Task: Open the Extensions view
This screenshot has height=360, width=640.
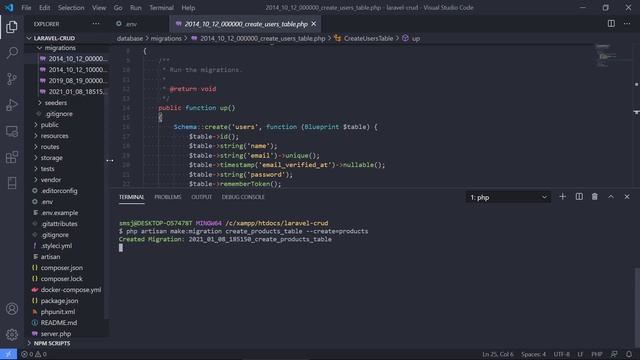Action: [12, 157]
